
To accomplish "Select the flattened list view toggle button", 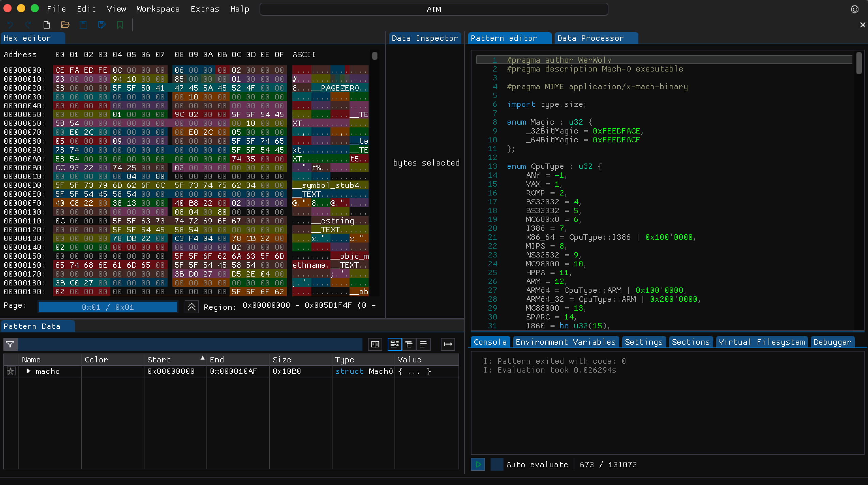I will coord(423,344).
